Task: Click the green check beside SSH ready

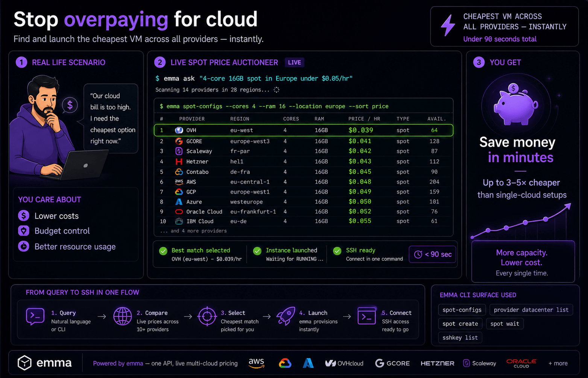Action: [x=338, y=251]
